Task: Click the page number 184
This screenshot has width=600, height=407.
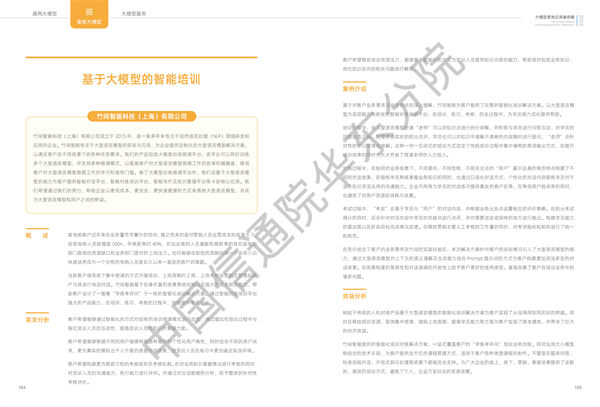Action: tap(22, 387)
